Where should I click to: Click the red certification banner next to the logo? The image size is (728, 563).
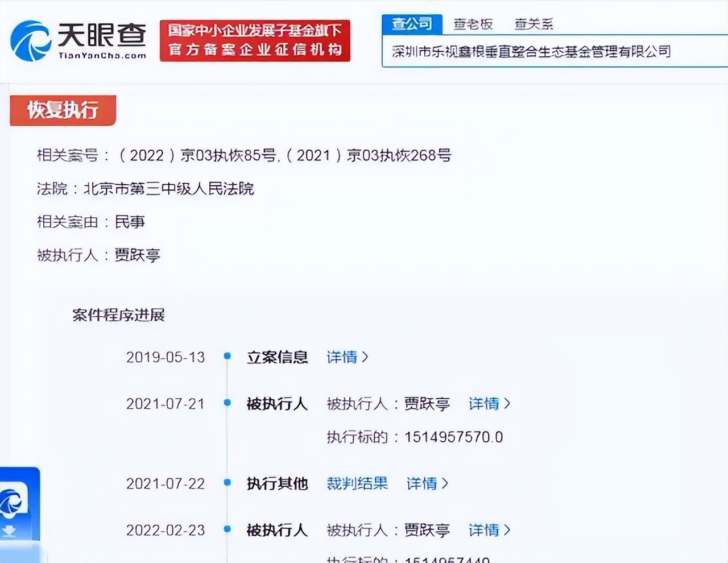tap(255, 40)
